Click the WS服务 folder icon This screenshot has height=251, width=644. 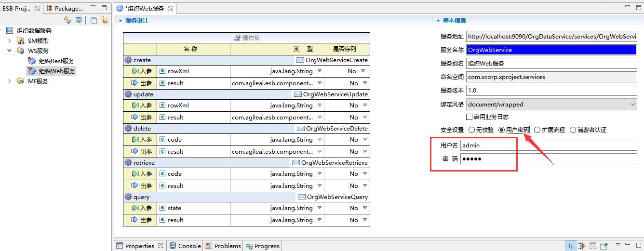click(21, 51)
